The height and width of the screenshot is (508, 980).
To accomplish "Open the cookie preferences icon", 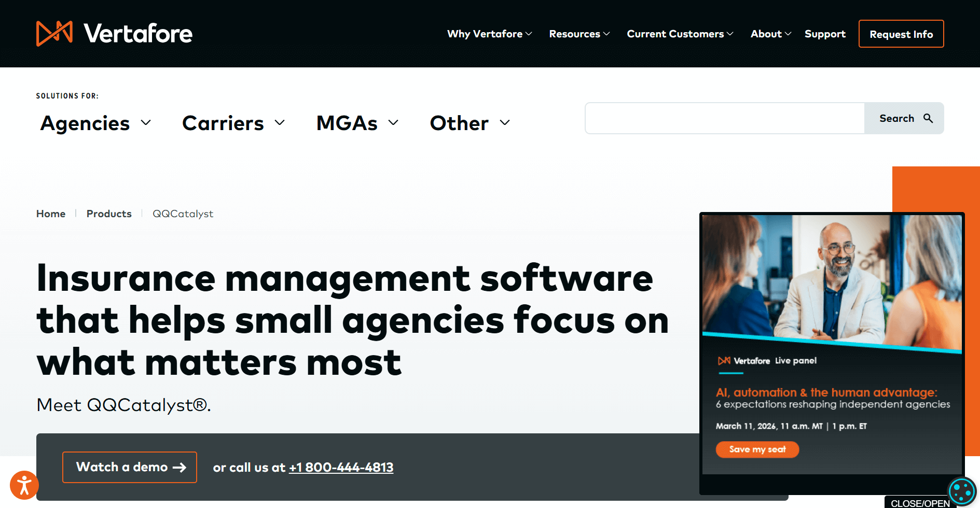I will point(962,491).
